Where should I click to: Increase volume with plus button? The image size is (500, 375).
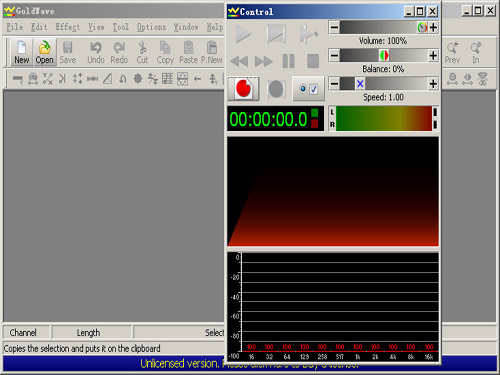click(433, 27)
